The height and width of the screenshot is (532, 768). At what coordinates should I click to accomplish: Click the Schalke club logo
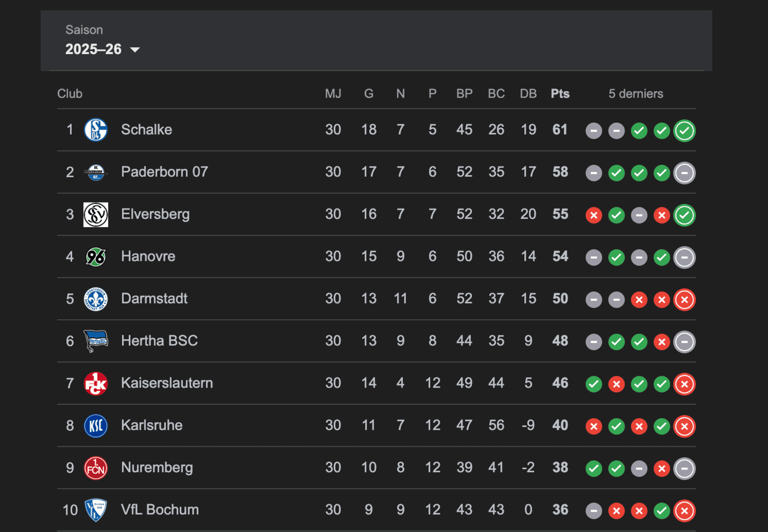(x=96, y=130)
